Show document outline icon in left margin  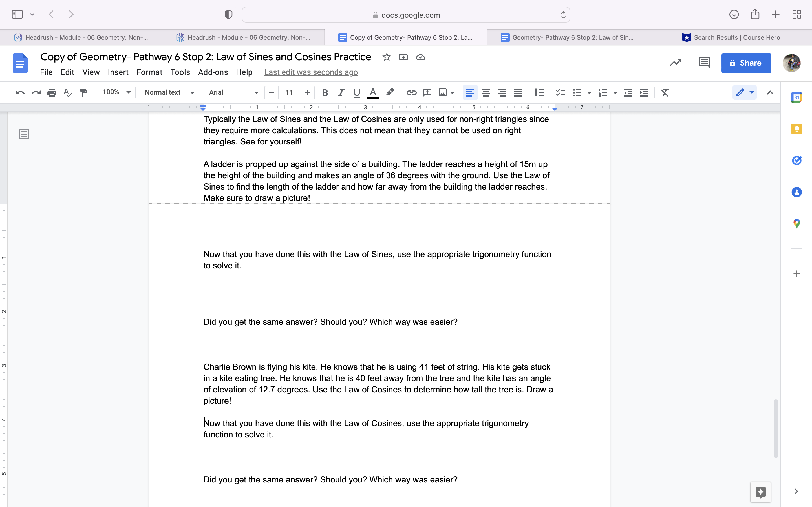click(24, 134)
